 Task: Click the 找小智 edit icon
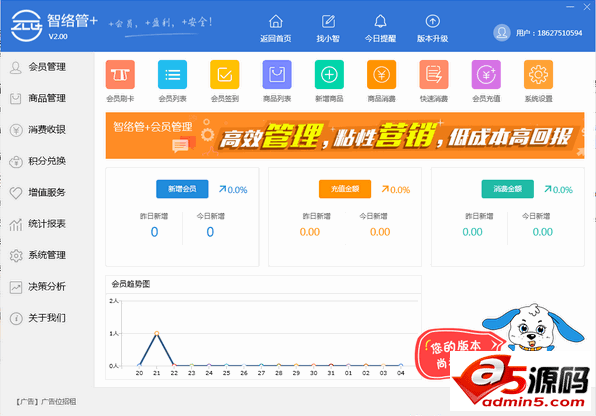pos(328,21)
